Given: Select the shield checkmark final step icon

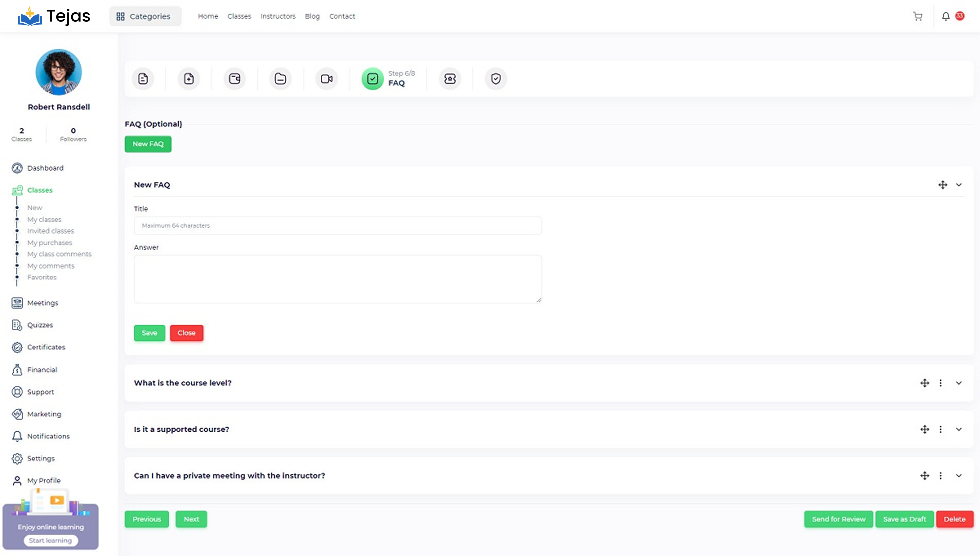Looking at the screenshot, I should click(495, 79).
